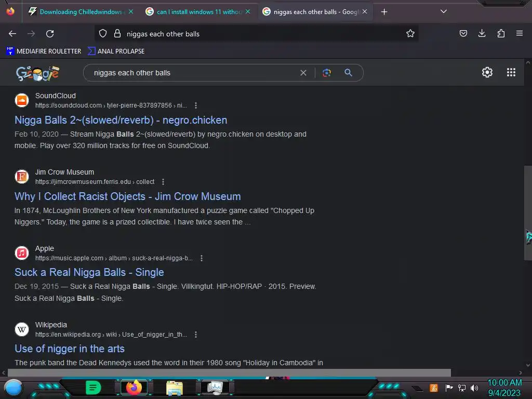Close the Downloading Chilledwindows tab

click(131, 11)
